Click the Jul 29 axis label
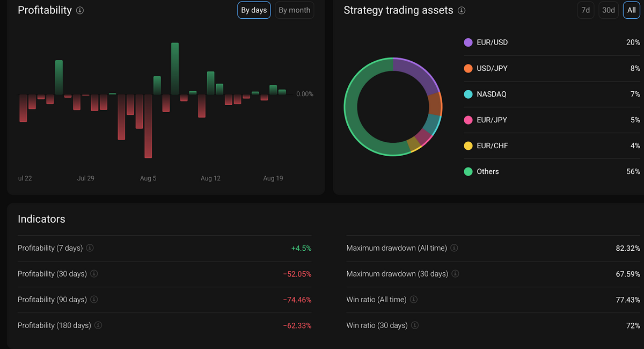 click(x=86, y=178)
